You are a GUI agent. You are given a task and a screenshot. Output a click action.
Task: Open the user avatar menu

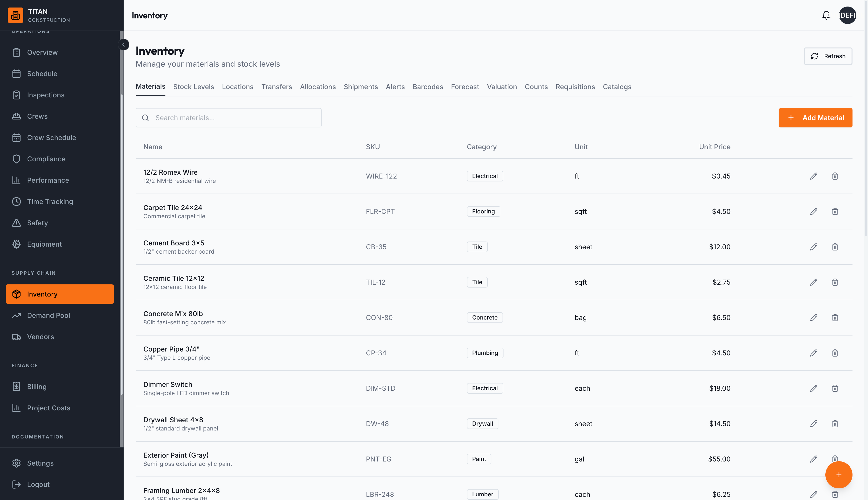click(847, 15)
